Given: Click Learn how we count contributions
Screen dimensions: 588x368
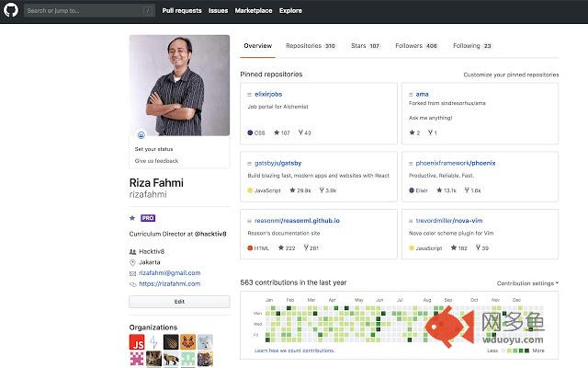Looking at the screenshot, I should tap(294, 351).
